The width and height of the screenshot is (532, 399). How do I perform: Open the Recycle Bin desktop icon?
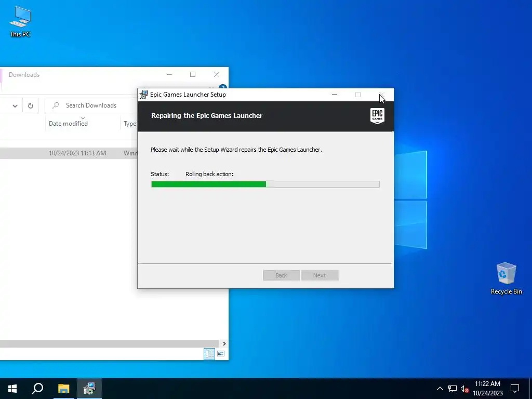(506, 278)
